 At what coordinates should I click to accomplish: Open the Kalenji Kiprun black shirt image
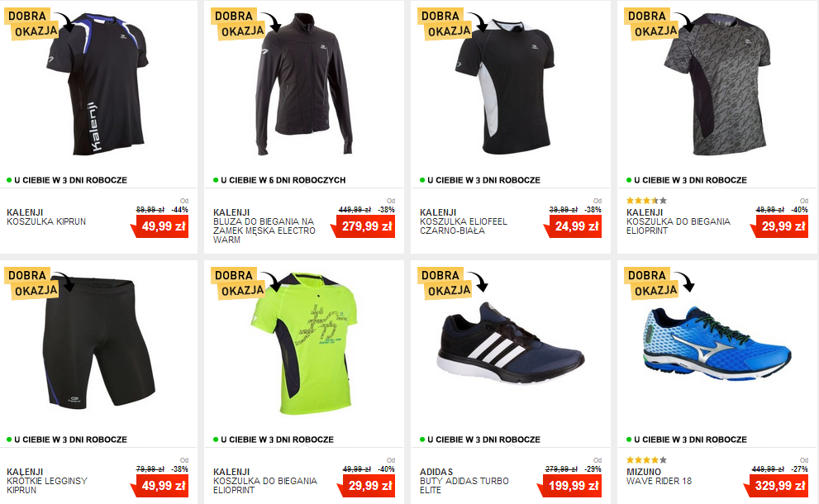98,84
